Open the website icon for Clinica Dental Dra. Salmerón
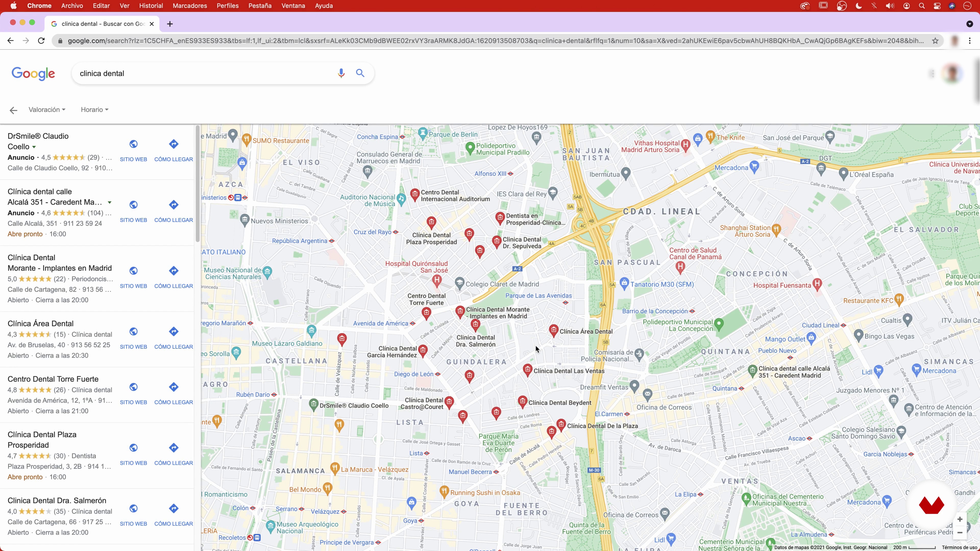This screenshot has width=980, height=551. (x=133, y=509)
